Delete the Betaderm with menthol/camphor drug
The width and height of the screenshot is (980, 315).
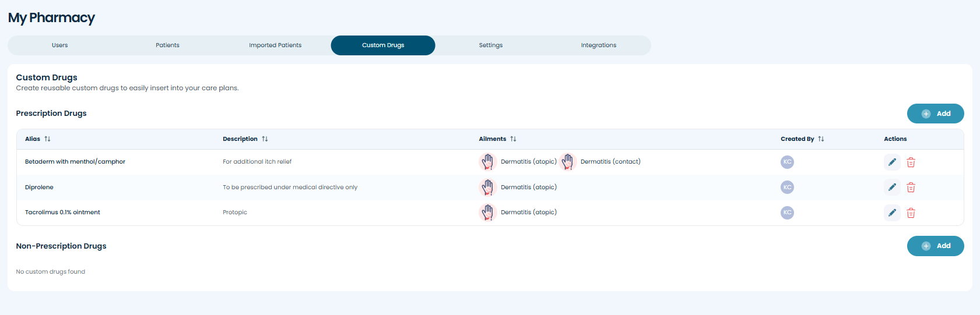(x=911, y=162)
